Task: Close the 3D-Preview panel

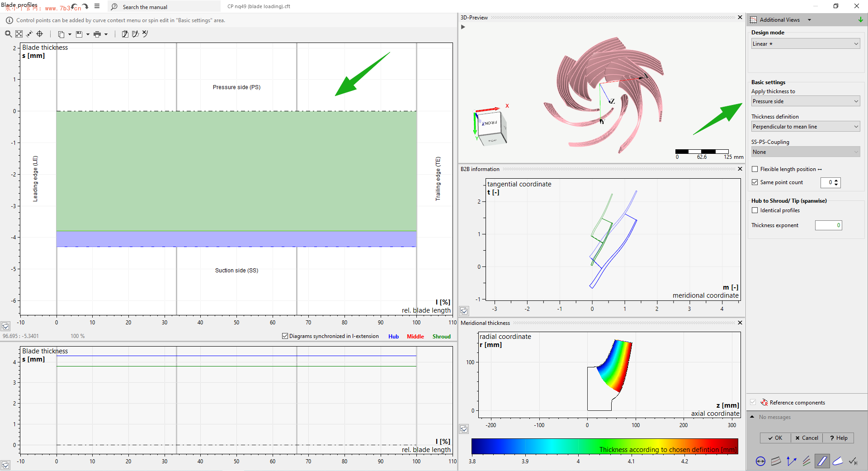Action: tap(740, 17)
